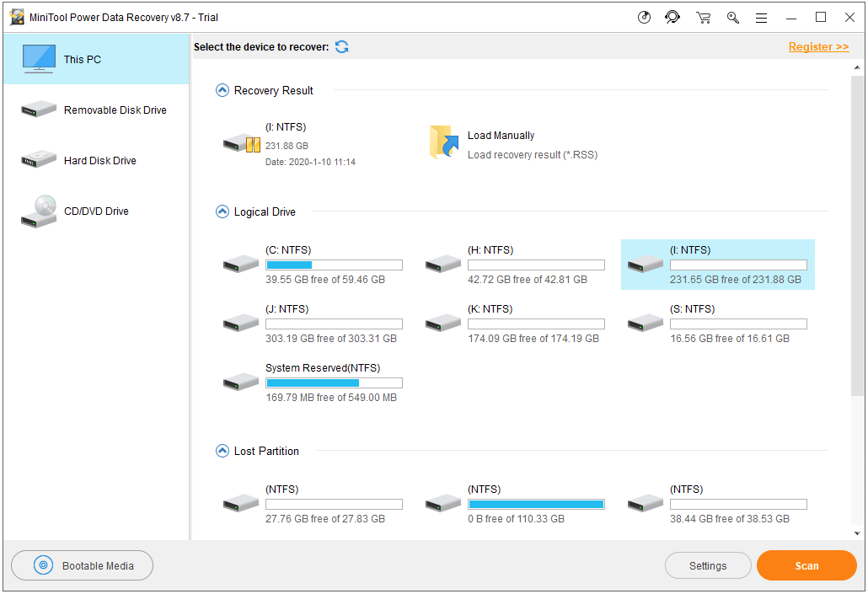Select the I: NTFS recovery result drive icon

[242, 142]
